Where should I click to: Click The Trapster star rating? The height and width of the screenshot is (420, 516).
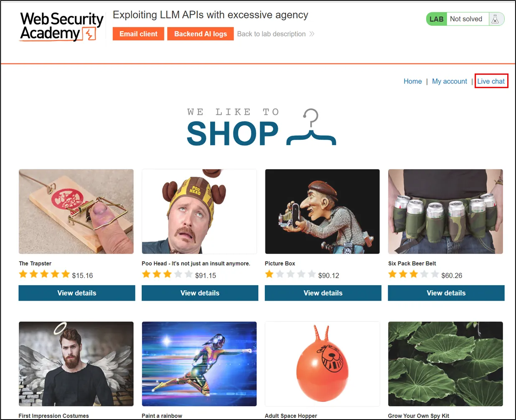click(44, 274)
